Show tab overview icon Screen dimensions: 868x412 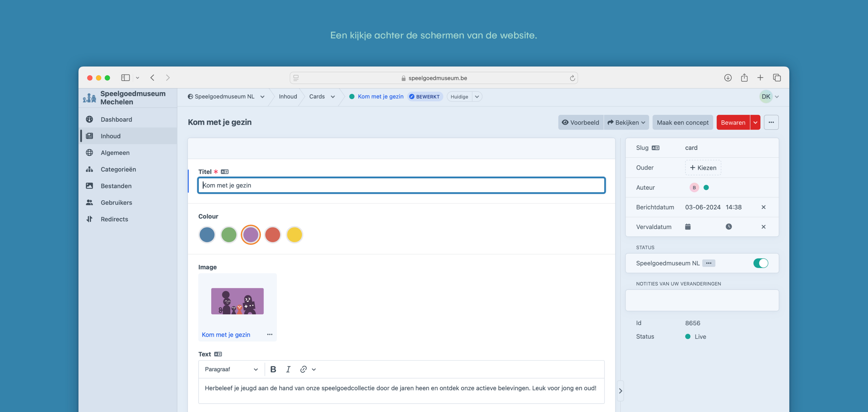[777, 78]
